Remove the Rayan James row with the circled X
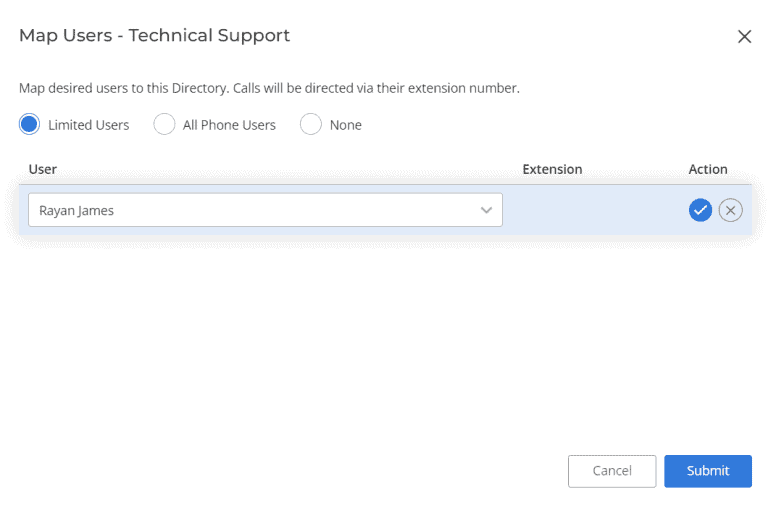The width and height of the screenshot is (768, 505). coord(730,210)
